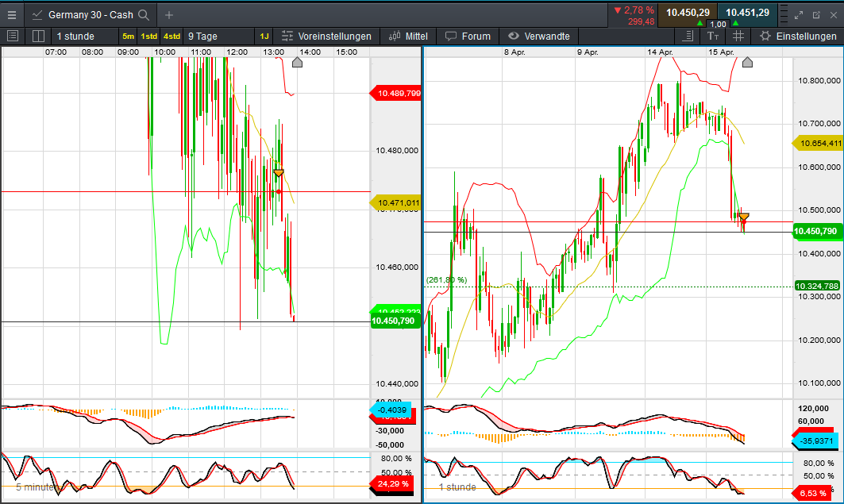Open Einstellungen settings
The width and height of the screenshot is (844, 504).
pyautogui.click(x=798, y=36)
